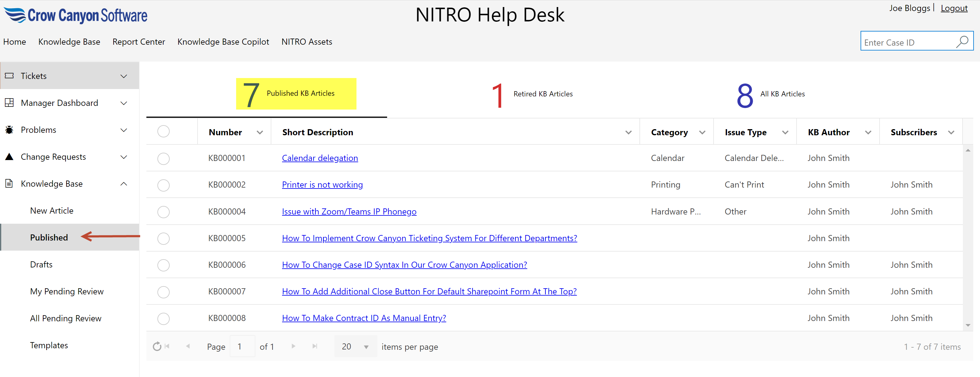Open the Printer is not working article
This screenshot has height=377, width=980.
[x=322, y=185]
